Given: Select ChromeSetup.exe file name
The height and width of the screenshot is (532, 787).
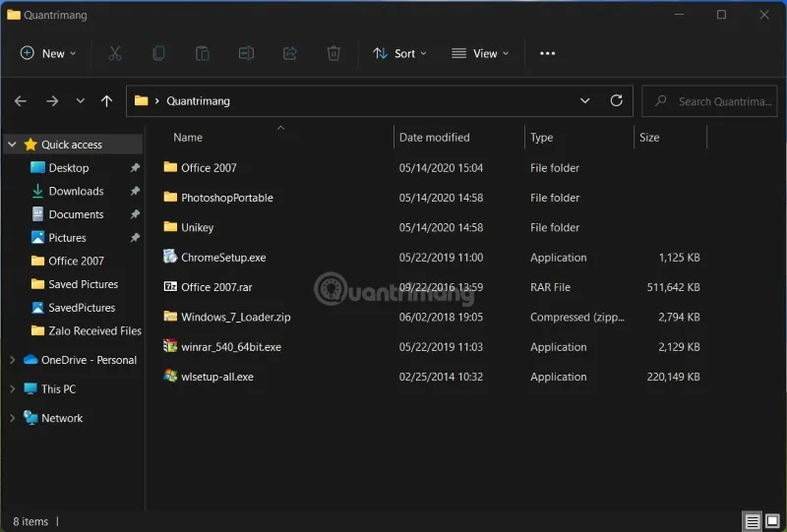Looking at the screenshot, I should coord(223,258).
